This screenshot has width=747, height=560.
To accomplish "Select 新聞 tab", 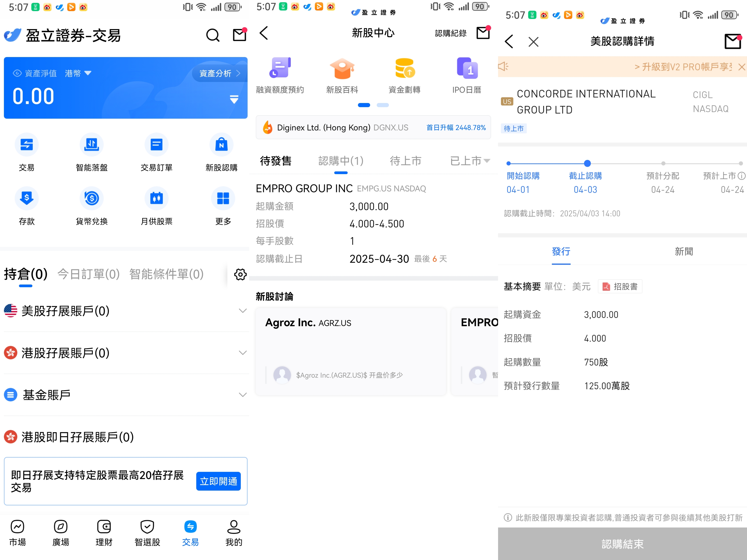I will click(684, 252).
